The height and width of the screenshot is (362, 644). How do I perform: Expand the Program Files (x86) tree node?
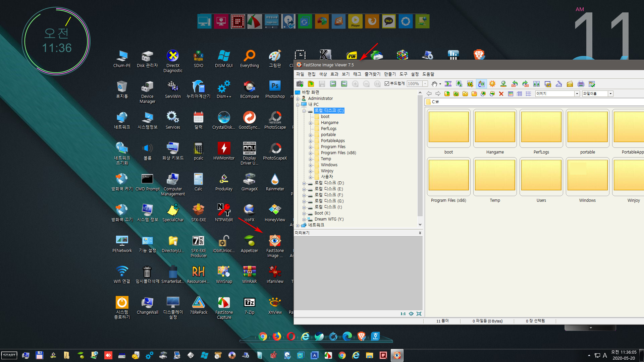coord(310,153)
